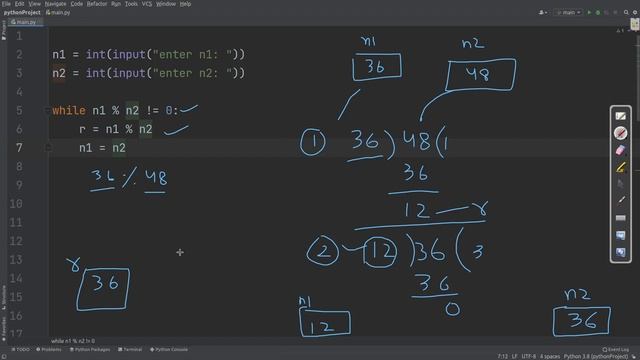The height and width of the screenshot is (360, 640).
Task: Start debugging with the green bug icon
Action: 598,13
